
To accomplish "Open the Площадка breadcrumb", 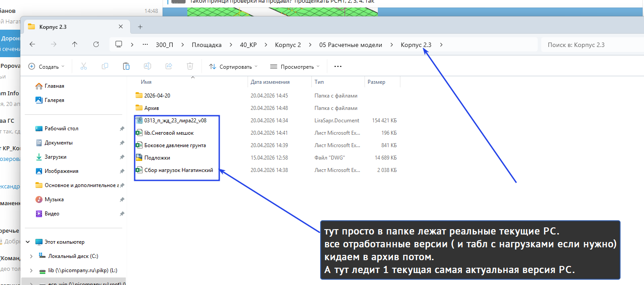I will point(206,45).
